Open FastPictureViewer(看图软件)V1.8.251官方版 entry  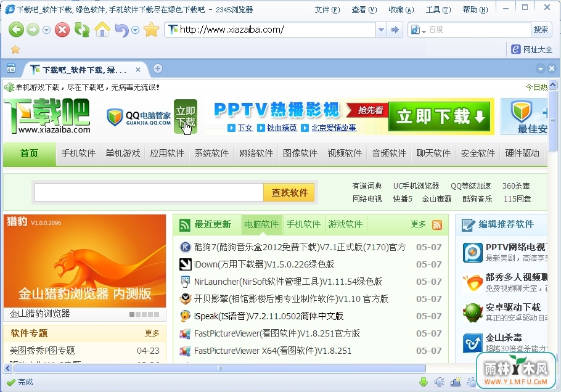277,333
